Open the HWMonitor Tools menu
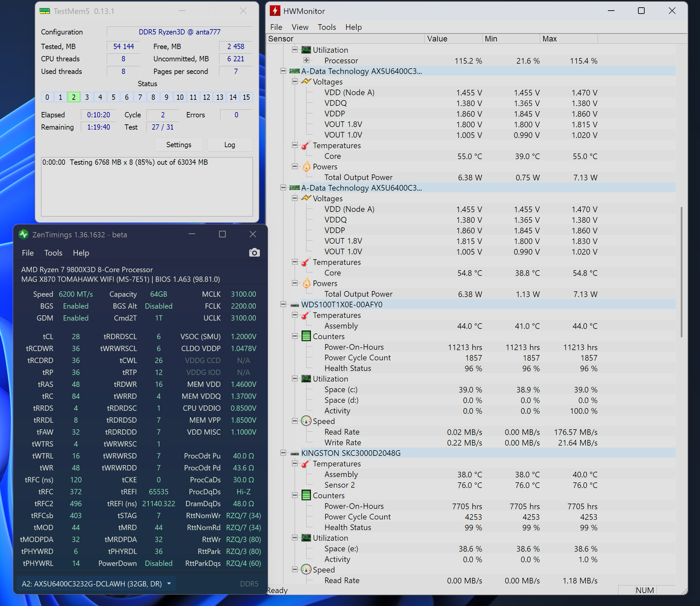700x606 pixels. [x=326, y=27]
